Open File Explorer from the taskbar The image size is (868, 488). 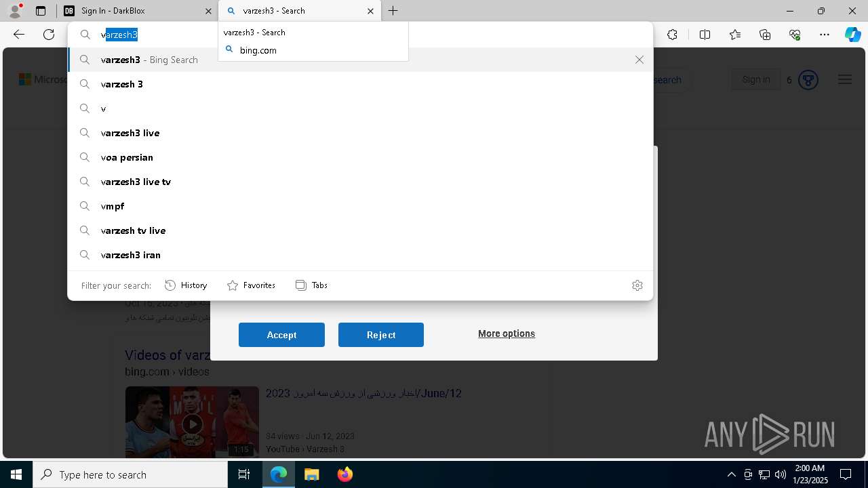coord(311,474)
